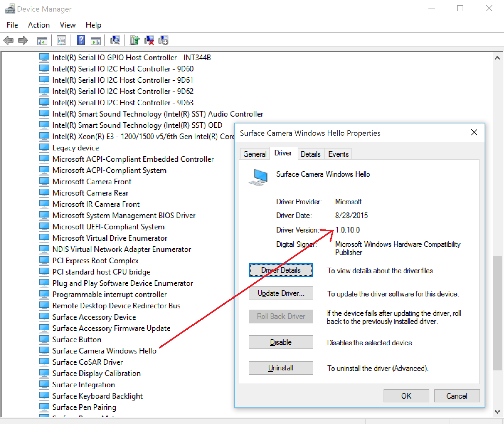This screenshot has width=504, height=424.
Task: Switch to the Events tab
Action: pyautogui.click(x=338, y=154)
